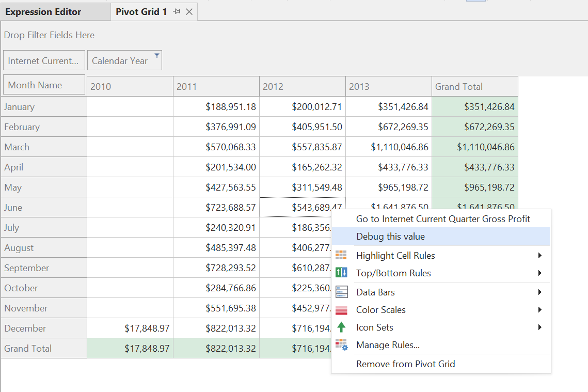Click the Color Scales icon
The height and width of the screenshot is (392, 588).
[x=341, y=310]
